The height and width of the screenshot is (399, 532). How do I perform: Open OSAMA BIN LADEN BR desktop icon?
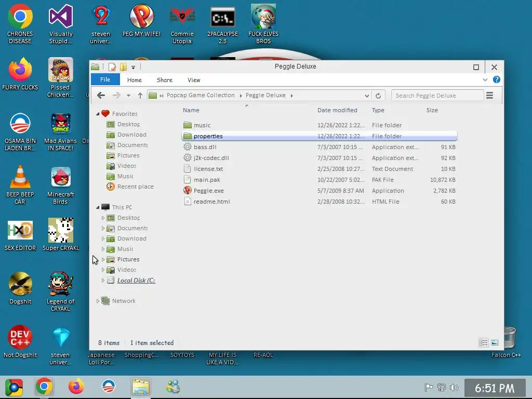pyautogui.click(x=20, y=131)
